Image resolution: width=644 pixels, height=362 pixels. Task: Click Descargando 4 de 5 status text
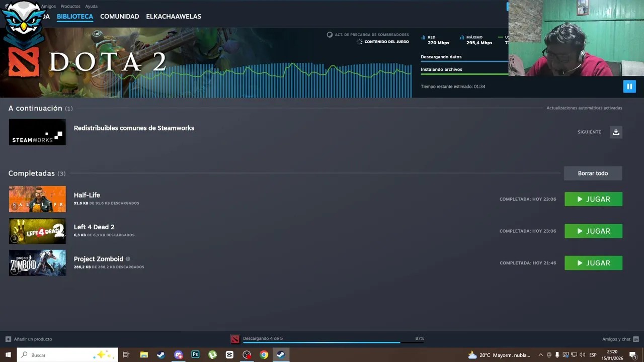[x=263, y=338]
